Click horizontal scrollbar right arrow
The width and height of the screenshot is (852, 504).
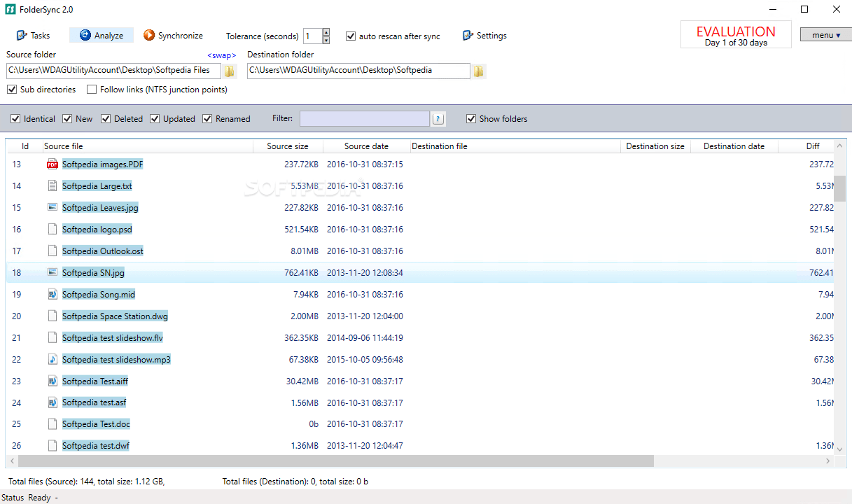click(x=829, y=461)
